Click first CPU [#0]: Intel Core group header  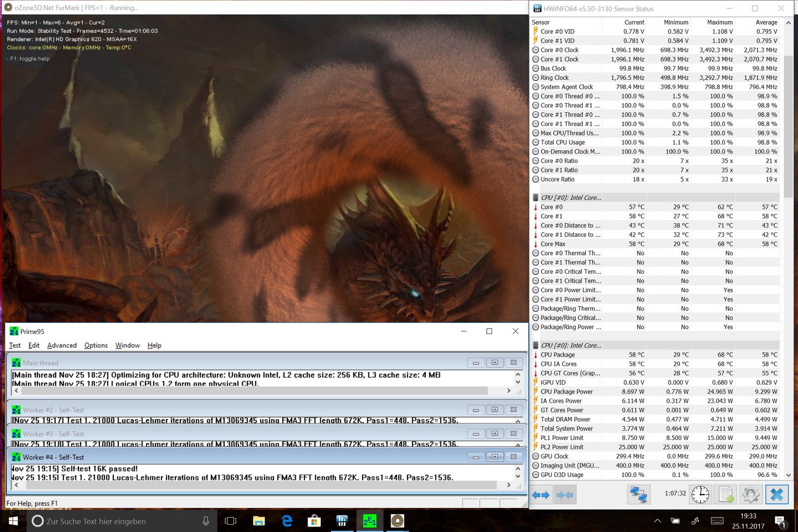tap(655, 198)
